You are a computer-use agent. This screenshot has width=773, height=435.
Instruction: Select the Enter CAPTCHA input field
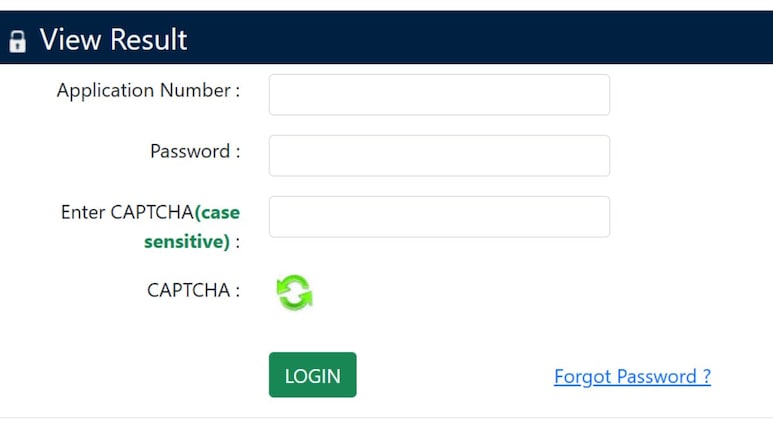click(x=439, y=217)
